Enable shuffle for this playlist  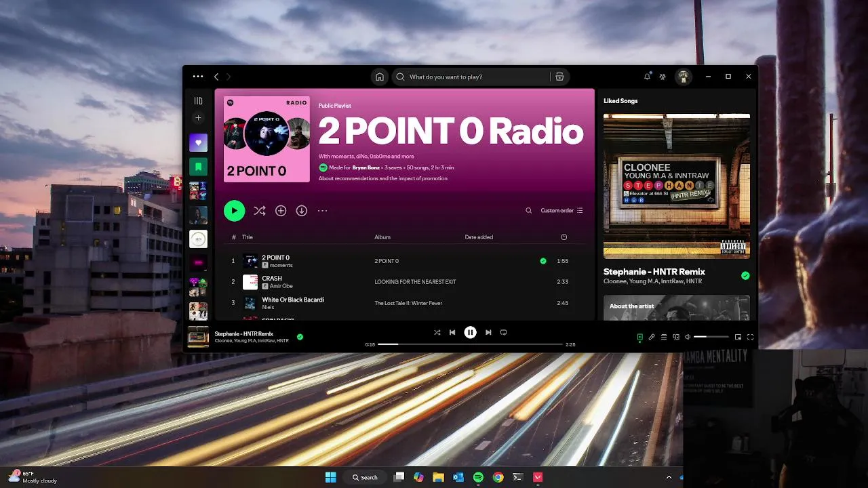(259, 211)
